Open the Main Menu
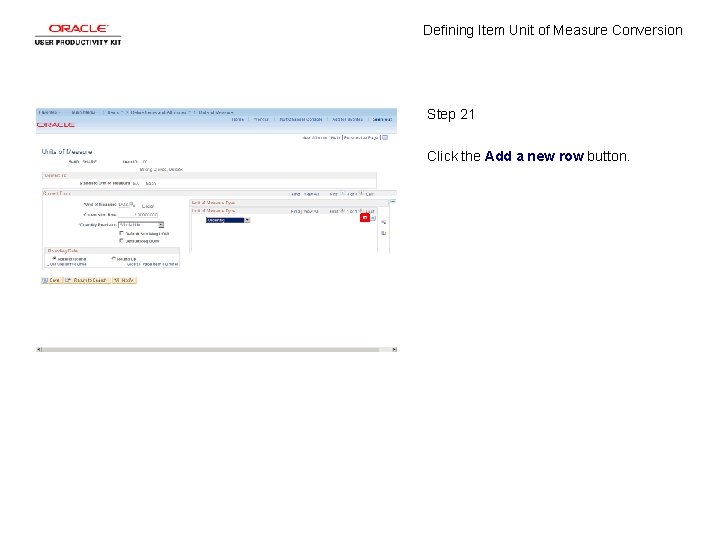720x540 pixels. [84, 112]
